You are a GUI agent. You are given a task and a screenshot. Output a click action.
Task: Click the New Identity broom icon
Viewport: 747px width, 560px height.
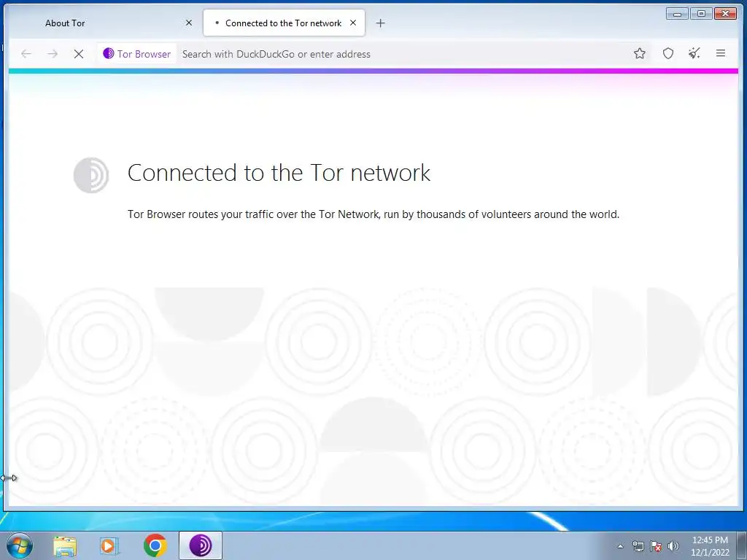(694, 54)
